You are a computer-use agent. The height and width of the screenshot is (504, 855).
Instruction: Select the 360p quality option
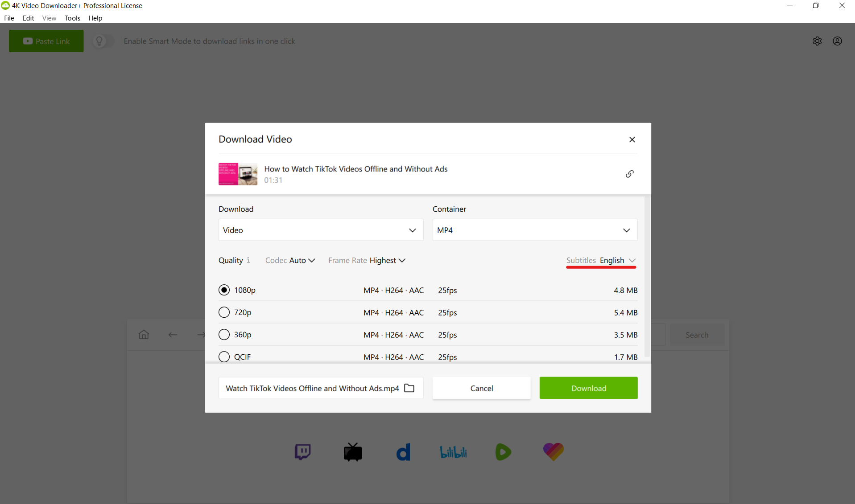click(x=224, y=335)
